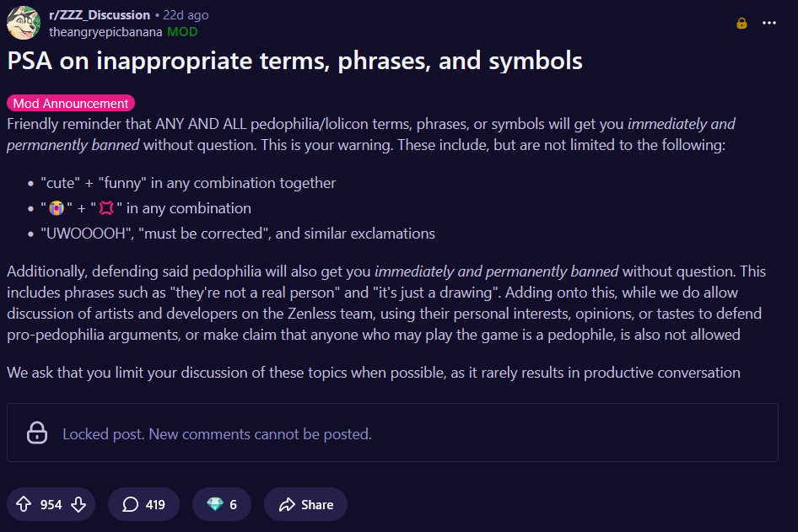The width and height of the screenshot is (798, 532).
Task: Click the 954 vote count
Action: pyautogui.click(x=51, y=504)
